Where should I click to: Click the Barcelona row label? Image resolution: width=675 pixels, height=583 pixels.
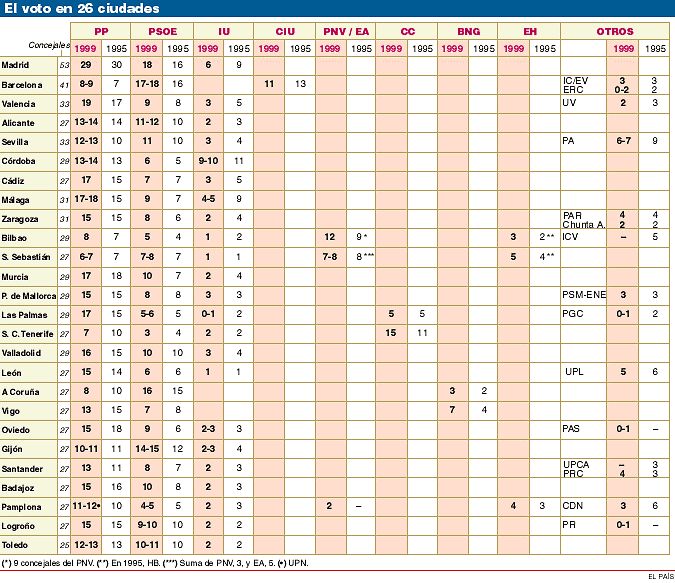[22, 85]
